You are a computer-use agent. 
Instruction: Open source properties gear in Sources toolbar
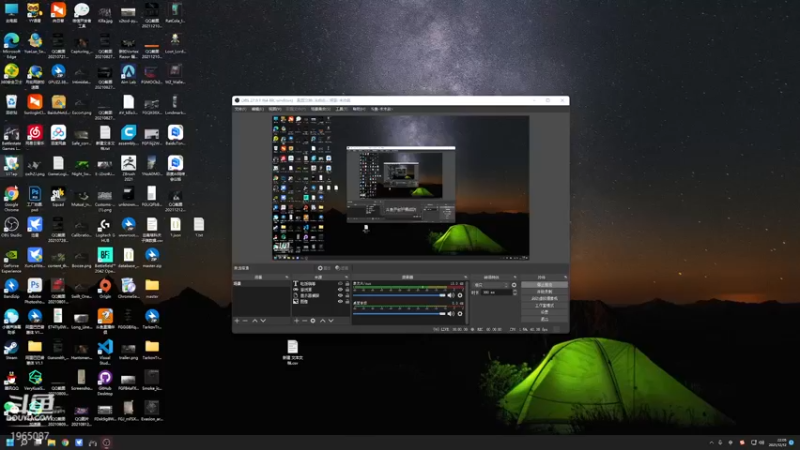313,320
